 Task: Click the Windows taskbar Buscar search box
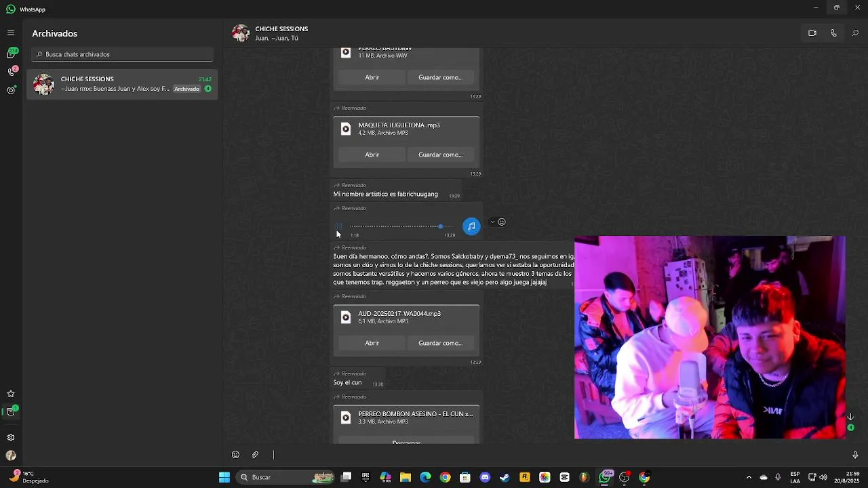coord(285,477)
